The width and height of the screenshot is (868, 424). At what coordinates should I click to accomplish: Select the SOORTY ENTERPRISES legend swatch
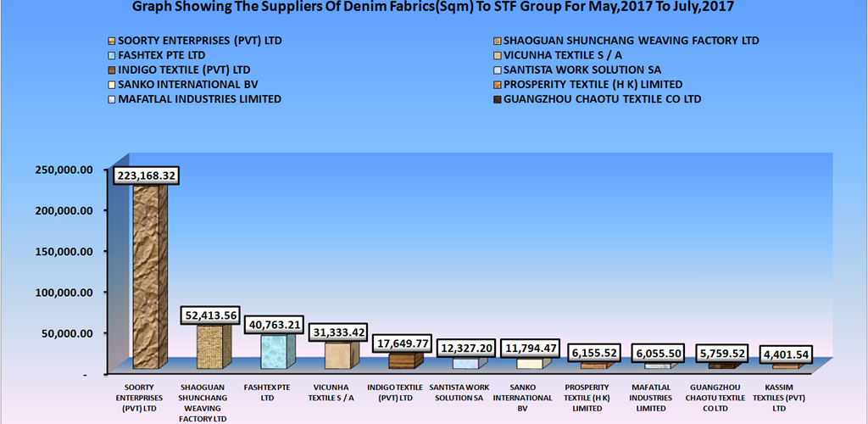pyautogui.click(x=113, y=41)
